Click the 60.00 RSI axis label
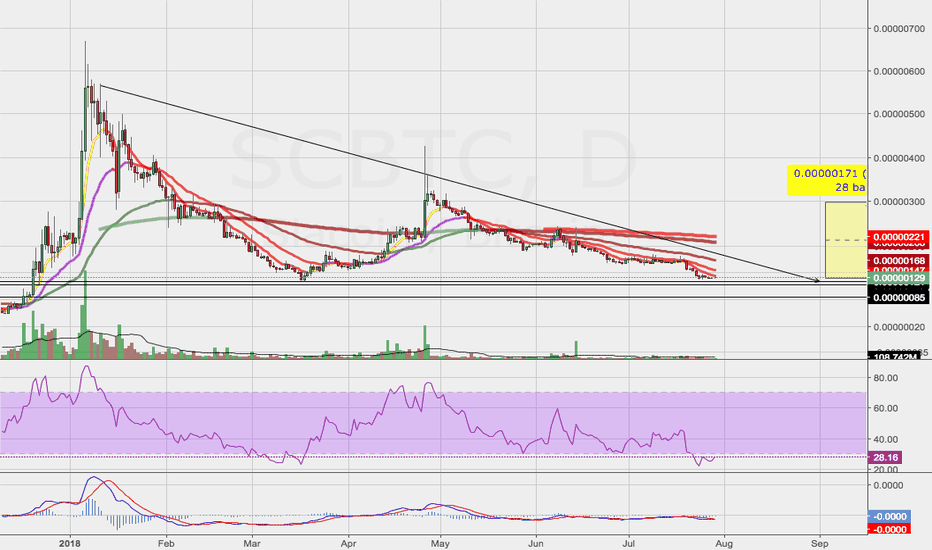This screenshot has width=932, height=550. [886, 408]
